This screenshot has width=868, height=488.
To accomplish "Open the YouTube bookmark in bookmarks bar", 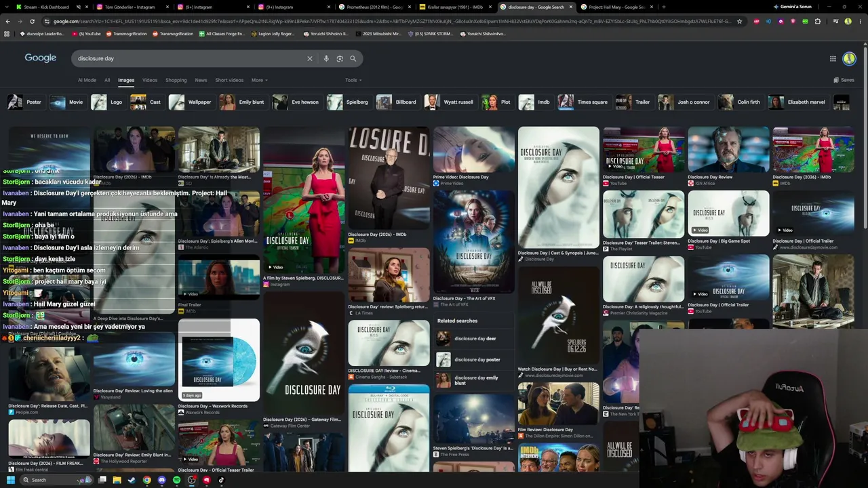I will coord(87,34).
